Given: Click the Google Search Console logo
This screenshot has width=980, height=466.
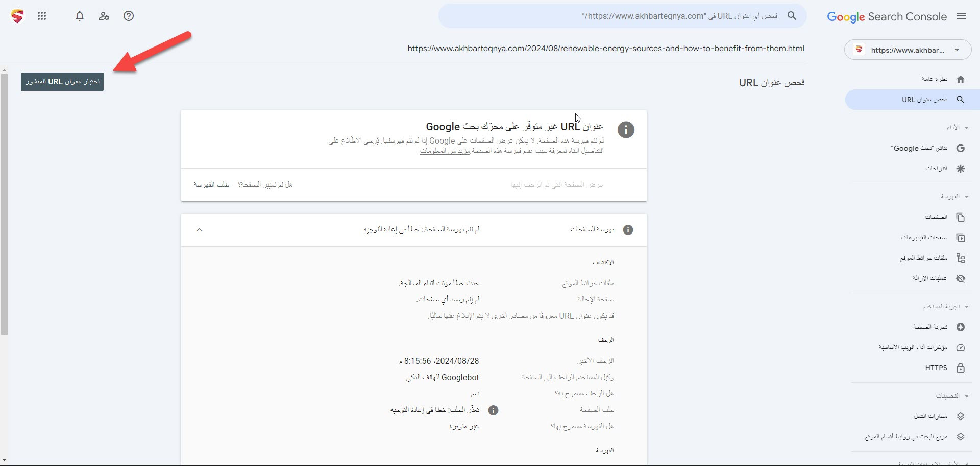Looking at the screenshot, I should 887,16.
